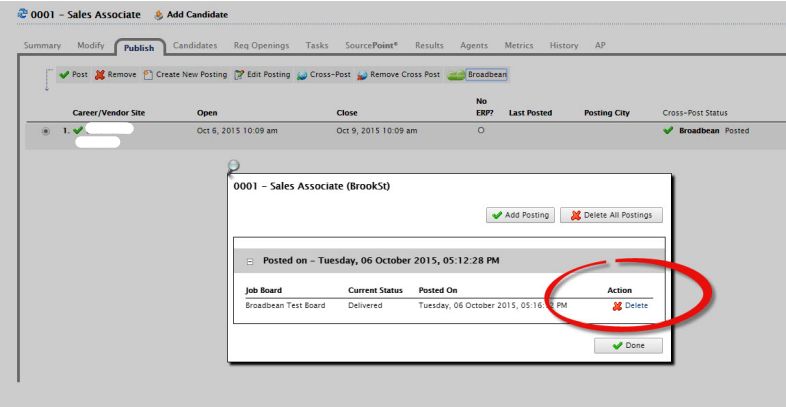Image resolution: width=786 pixels, height=407 pixels.
Task: Click Remove Cross Post
Action: [399, 75]
